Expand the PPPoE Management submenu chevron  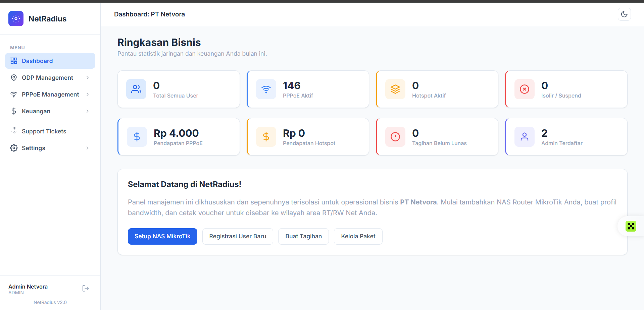(87, 95)
